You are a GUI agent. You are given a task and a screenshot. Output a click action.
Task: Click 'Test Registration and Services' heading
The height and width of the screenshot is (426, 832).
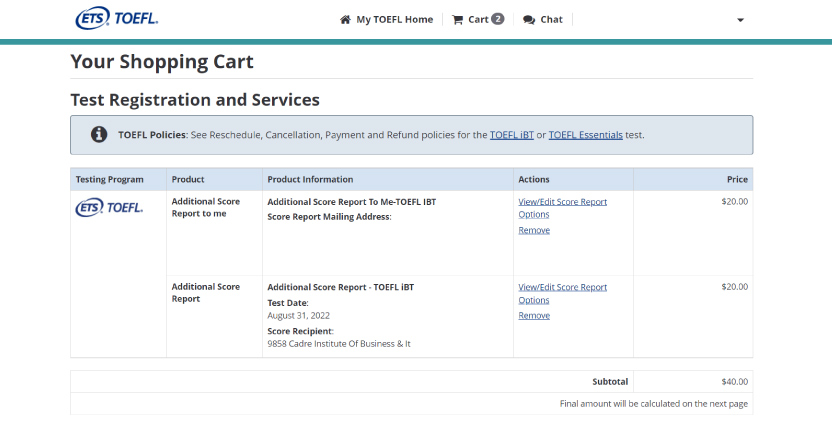click(195, 100)
